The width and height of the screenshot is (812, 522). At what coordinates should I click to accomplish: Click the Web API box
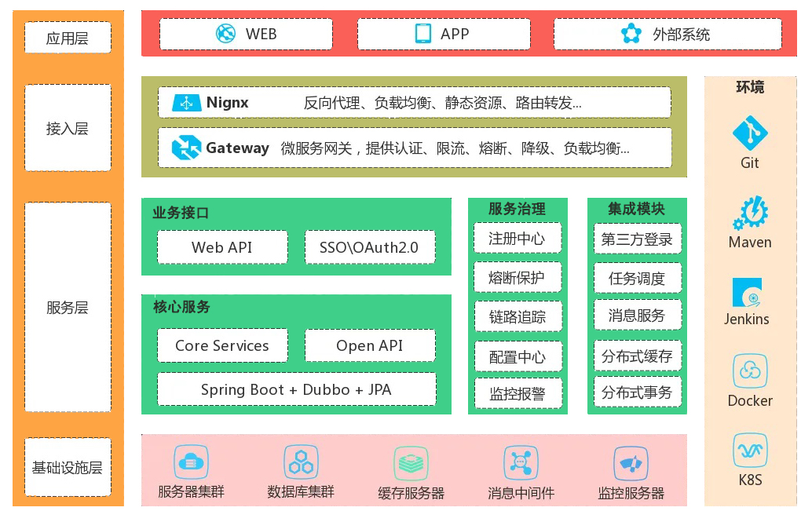[x=222, y=247]
